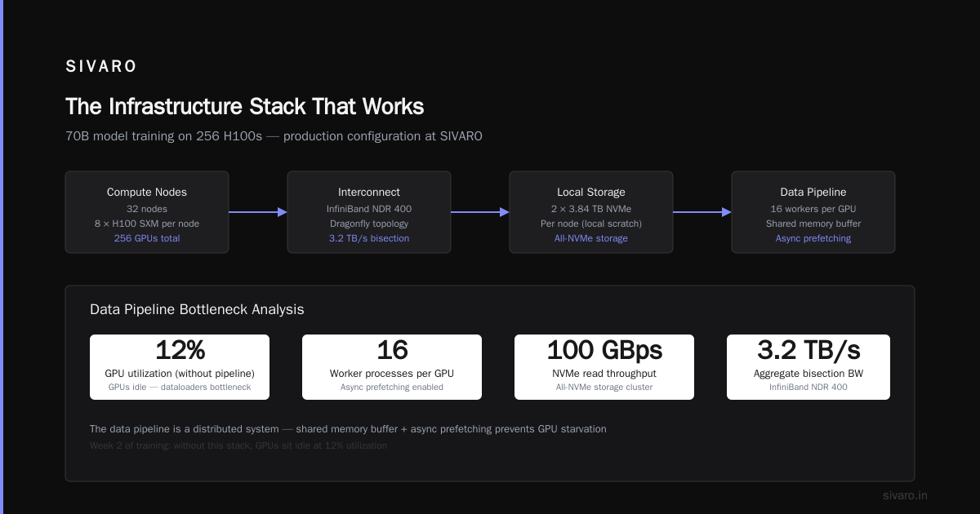980x514 pixels.
Task: Open the sivaro.in link
Action: point(905,495)
